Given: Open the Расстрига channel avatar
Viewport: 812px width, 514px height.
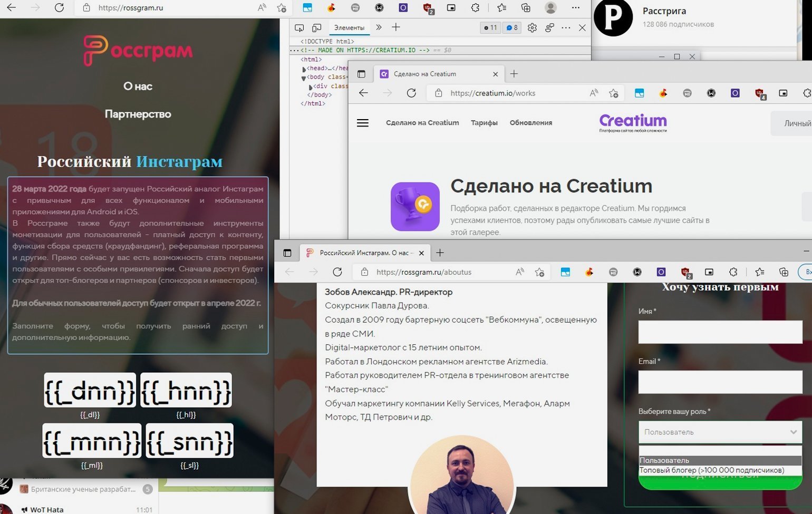Looking at the screenshot, I should [x=613, y=17].
